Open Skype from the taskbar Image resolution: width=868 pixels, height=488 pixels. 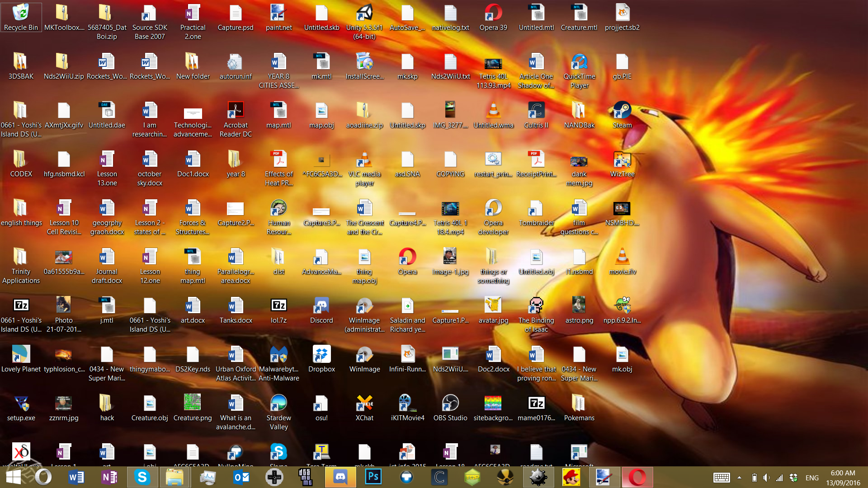(x=142, y=477)
